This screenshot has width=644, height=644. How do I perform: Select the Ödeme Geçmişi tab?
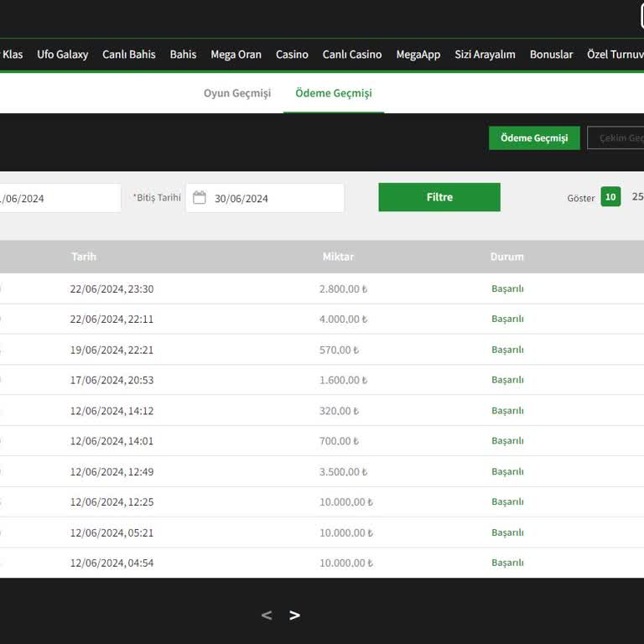[333, 93]
